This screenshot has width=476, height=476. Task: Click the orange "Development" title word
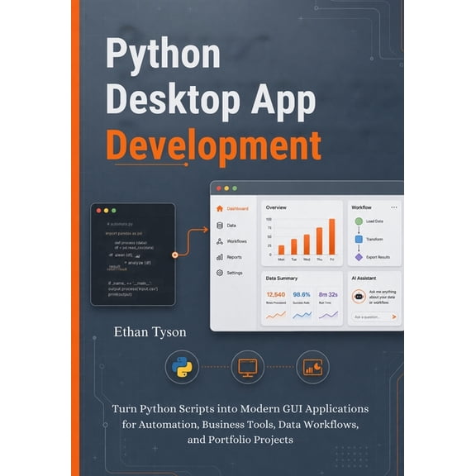point(214,147)
